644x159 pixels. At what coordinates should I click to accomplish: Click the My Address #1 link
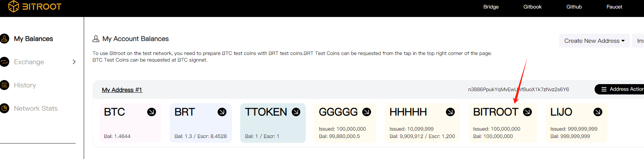pos(122,90)
